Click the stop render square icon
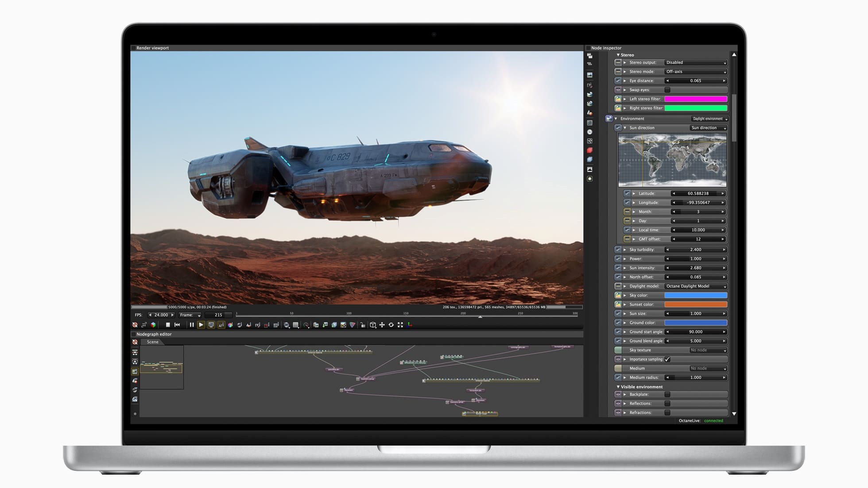 coord(168,325)
